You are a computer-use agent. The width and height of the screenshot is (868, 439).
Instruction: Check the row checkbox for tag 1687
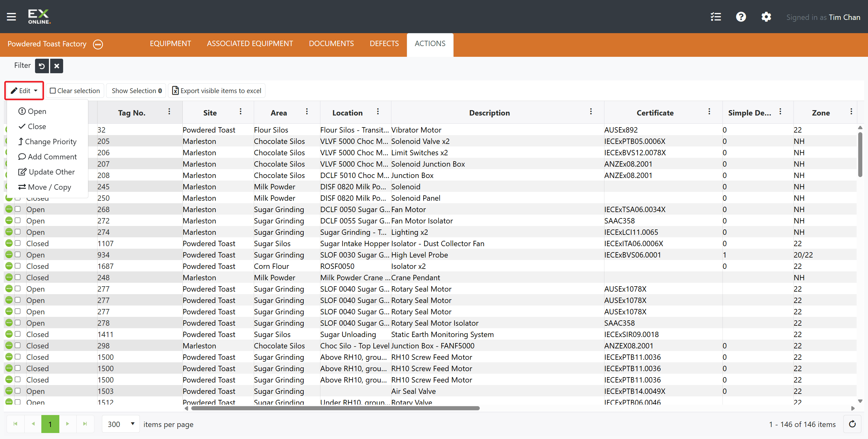click(x=18, y=266)
